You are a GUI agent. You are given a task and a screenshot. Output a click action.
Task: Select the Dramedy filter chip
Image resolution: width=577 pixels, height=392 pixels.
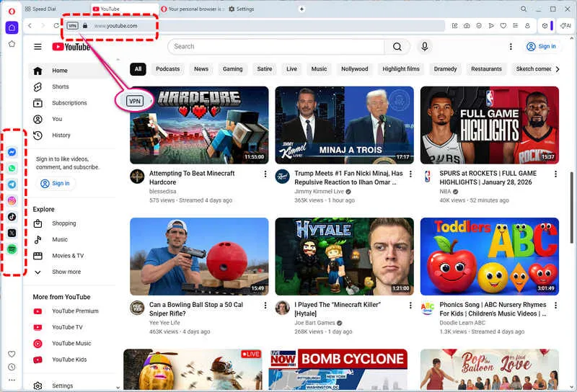[x=445, y=68]
